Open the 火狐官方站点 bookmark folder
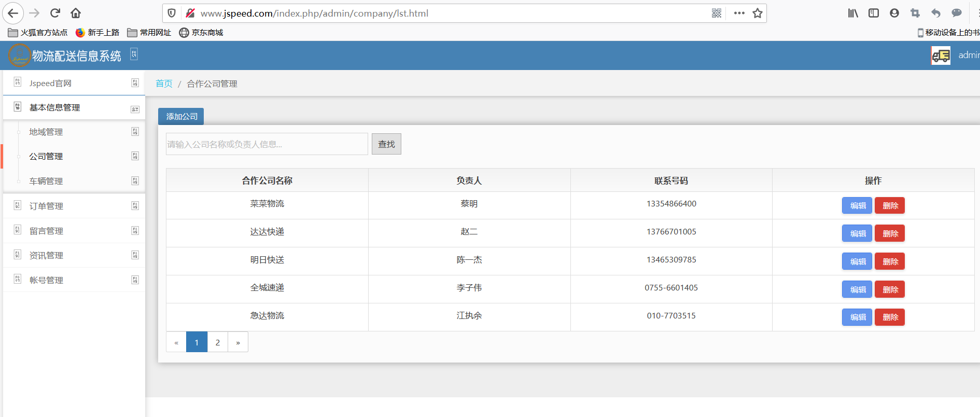980x417 pixels. pyautogui.click(x=38, y=33)
